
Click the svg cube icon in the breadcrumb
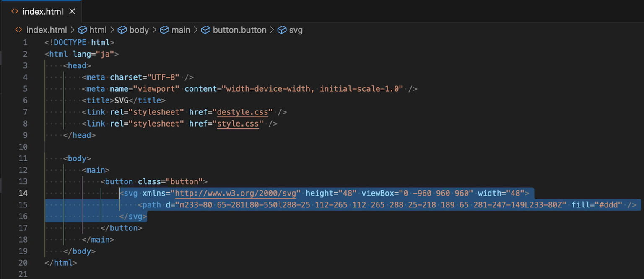coord(282,30)
